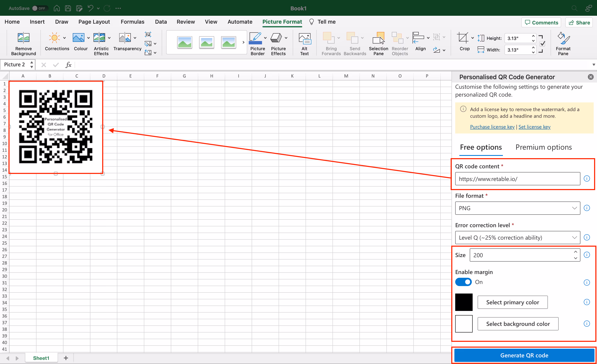Click the Change Picture icon
The height and width of the screenshot is (364, 597).
[148, 44]
